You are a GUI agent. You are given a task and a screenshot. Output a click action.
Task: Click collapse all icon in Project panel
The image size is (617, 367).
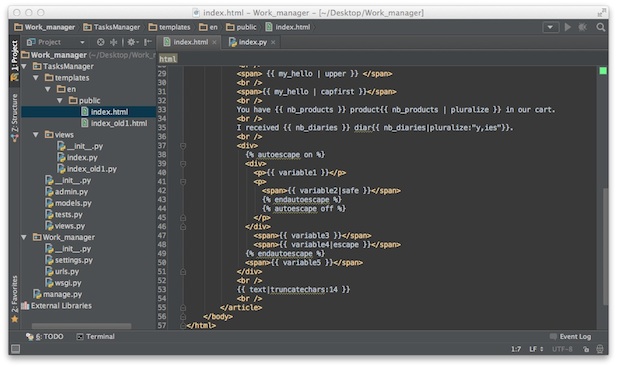[x=114, y=42]
